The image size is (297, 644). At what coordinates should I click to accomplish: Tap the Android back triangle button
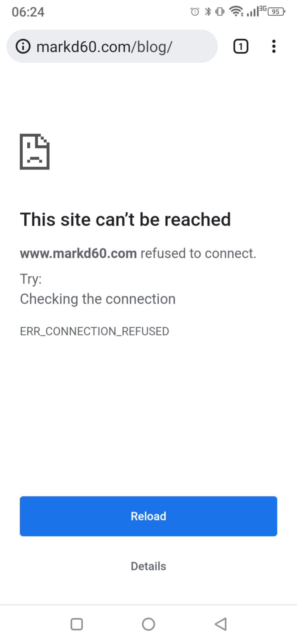pyautogui.click(x=221, y=624)
